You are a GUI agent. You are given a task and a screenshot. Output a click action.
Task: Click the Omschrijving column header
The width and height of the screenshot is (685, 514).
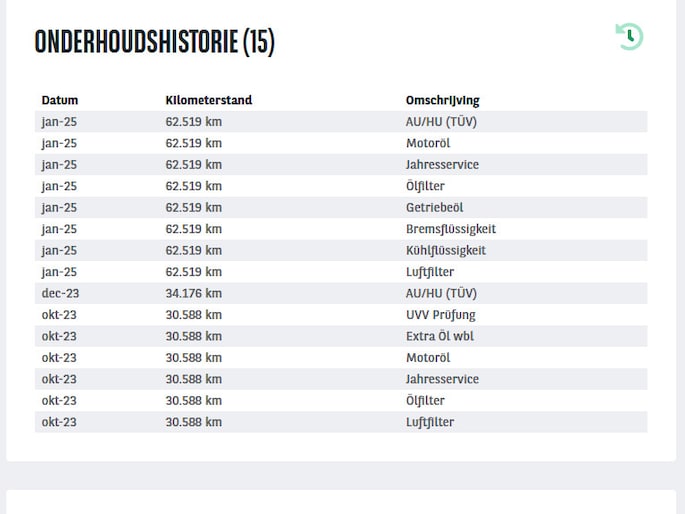(x=442, y=100)
